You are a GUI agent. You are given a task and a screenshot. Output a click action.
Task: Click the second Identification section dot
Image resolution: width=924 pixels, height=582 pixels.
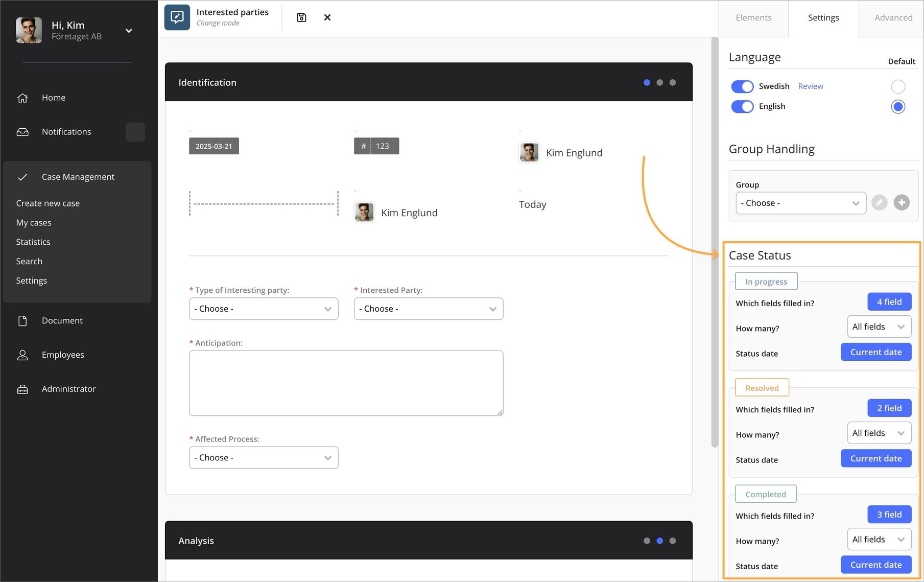(660, 82)
